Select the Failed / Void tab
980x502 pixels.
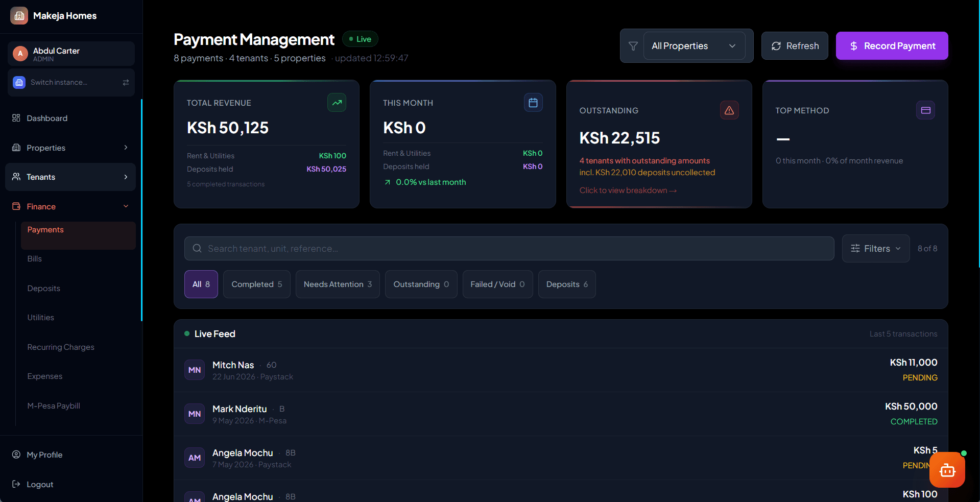[x=497, y=284]
